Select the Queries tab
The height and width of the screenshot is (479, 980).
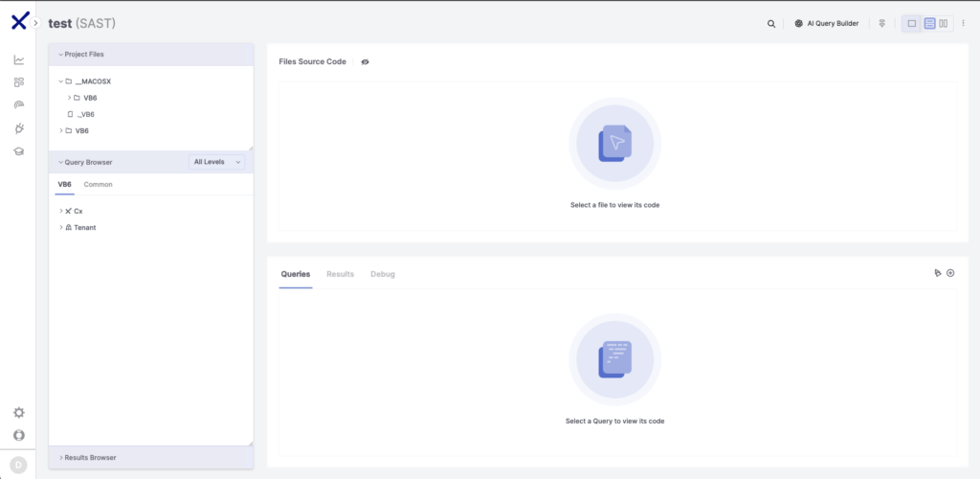pos(296,274)
